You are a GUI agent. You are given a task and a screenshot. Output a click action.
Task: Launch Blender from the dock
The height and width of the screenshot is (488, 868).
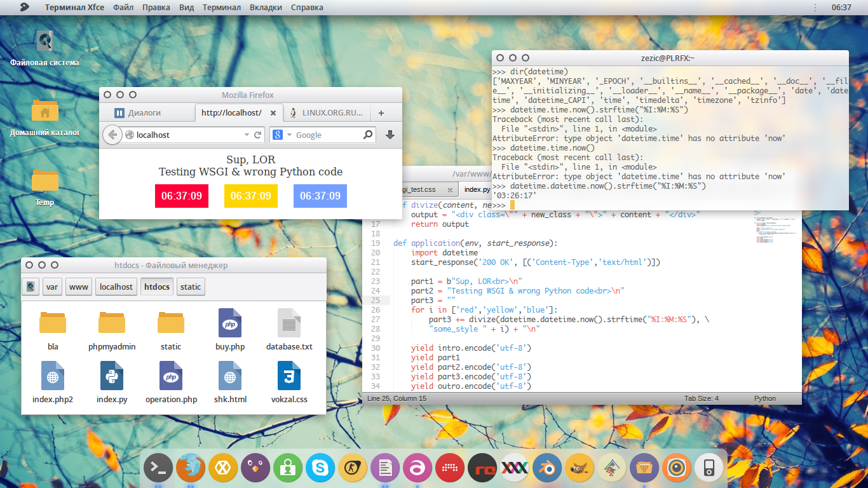click(x=547, y=469)
